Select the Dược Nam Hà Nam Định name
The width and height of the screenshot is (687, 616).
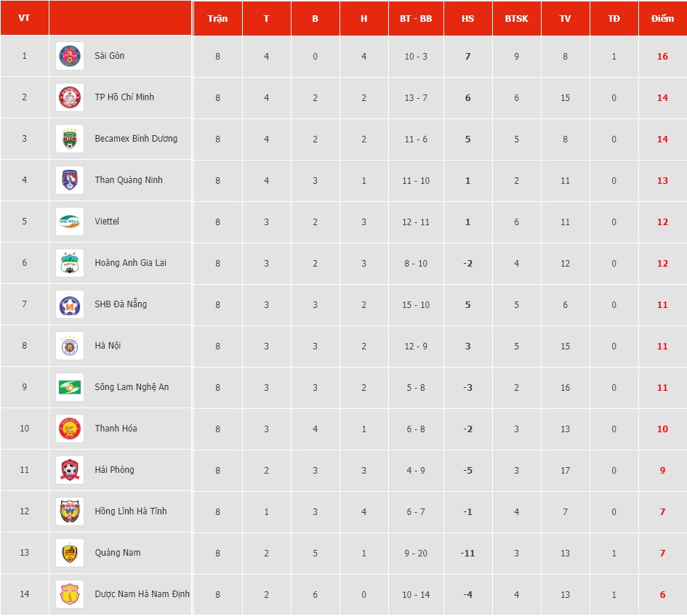coord(142,594)
